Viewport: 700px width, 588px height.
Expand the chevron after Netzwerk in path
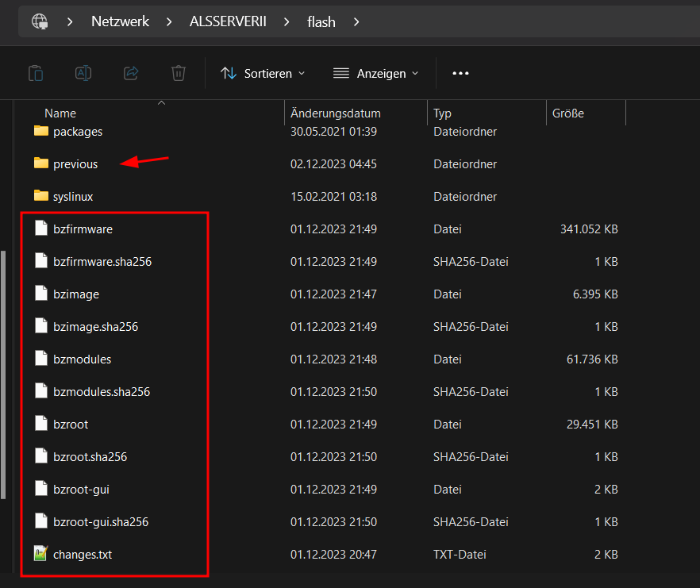(169, 22)
